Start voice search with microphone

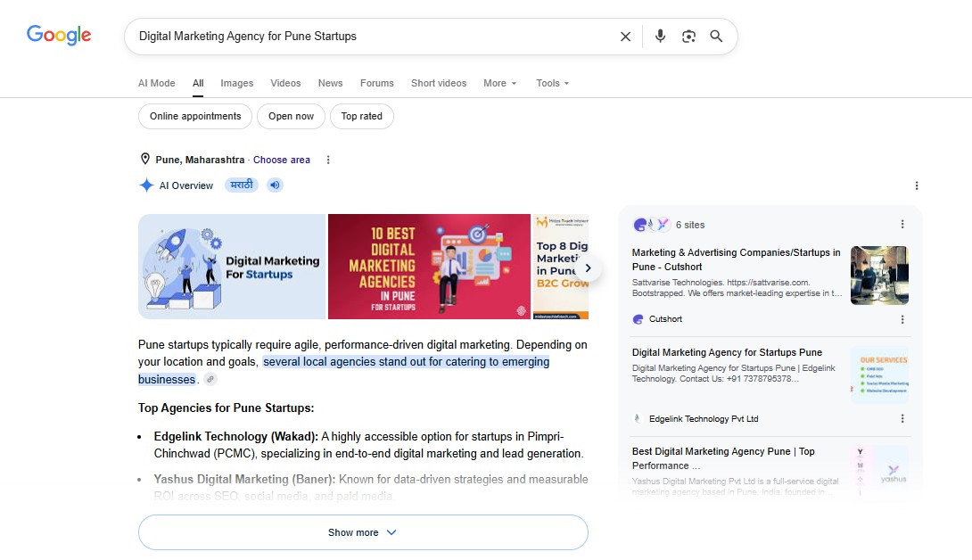tap(660, 36)
